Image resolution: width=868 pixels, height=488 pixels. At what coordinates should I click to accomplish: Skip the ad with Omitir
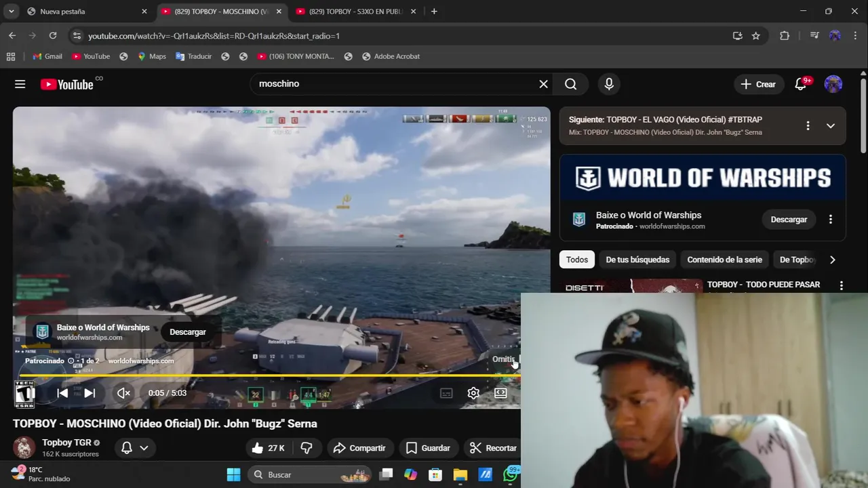point(505,359)
